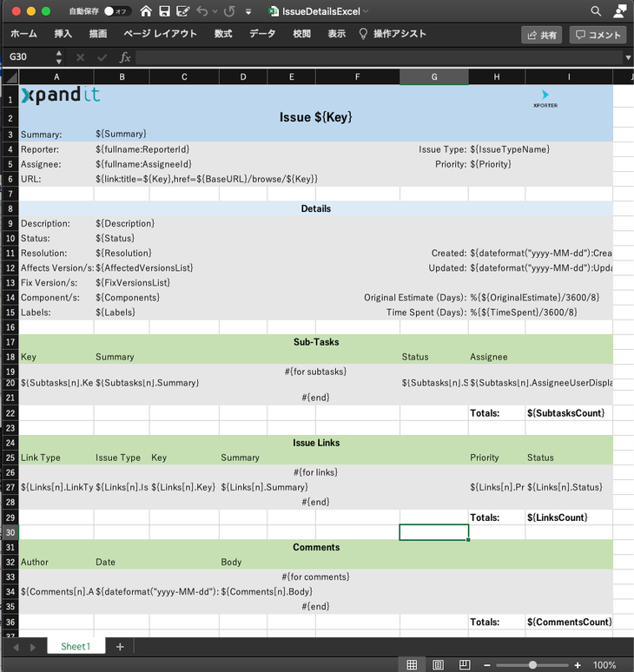Adjust the zoom slider handle
Image resolution: width=634 pixels, height=672 pixels.
532,665
